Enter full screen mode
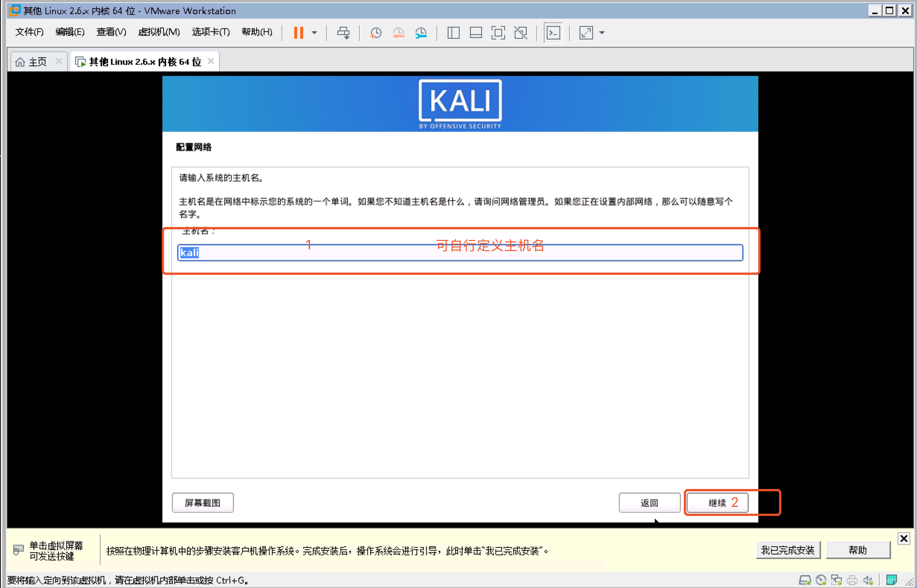Screen dimensions: 917x588 click(x=498, y=33)
